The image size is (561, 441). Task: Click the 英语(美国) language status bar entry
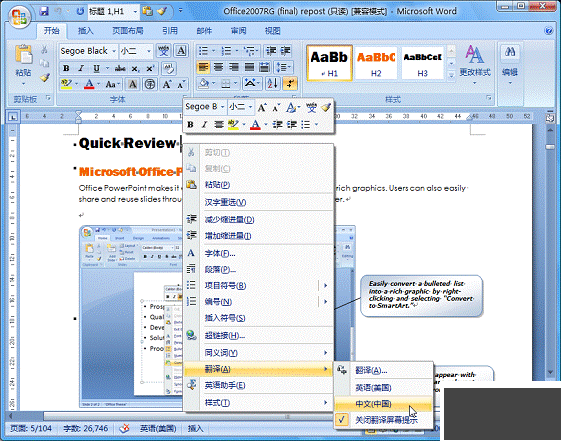click(158, 428)
